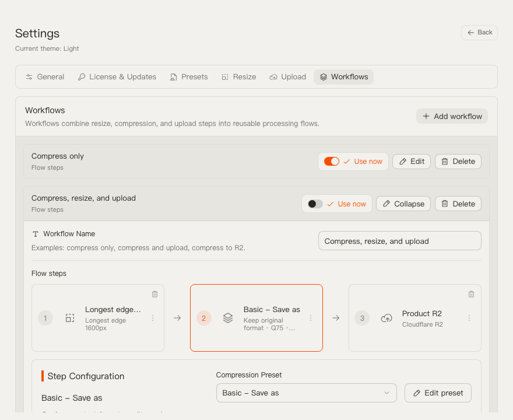Click the Cloudflare R2 subtitle
This screenshot has width=513, height=420.
coord(423,324)
